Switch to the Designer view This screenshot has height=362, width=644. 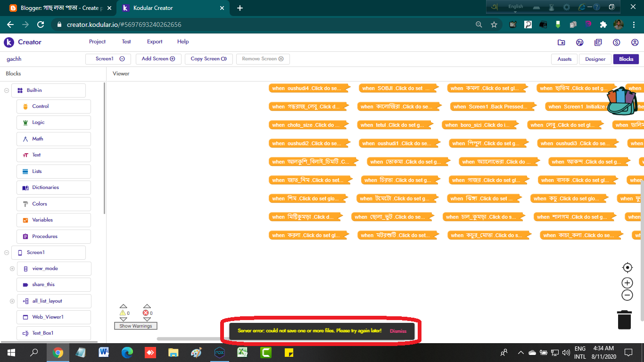(595, 59)
